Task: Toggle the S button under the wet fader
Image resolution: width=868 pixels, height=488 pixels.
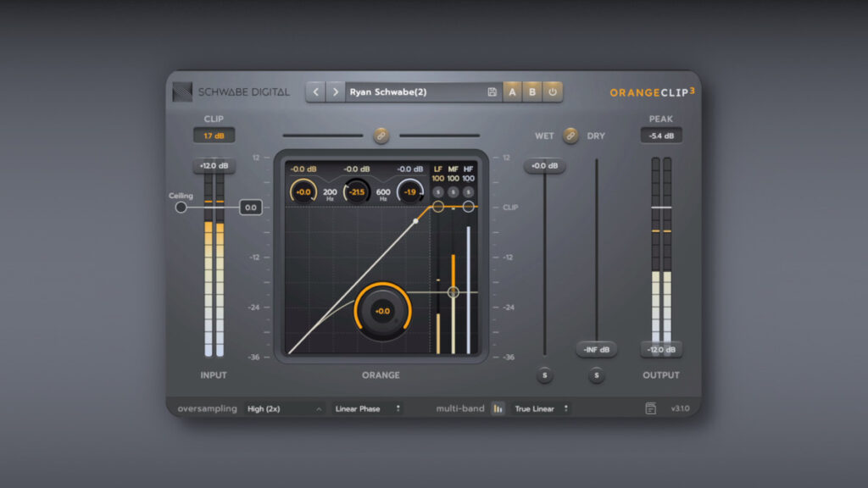Action: tap(545, 375)
